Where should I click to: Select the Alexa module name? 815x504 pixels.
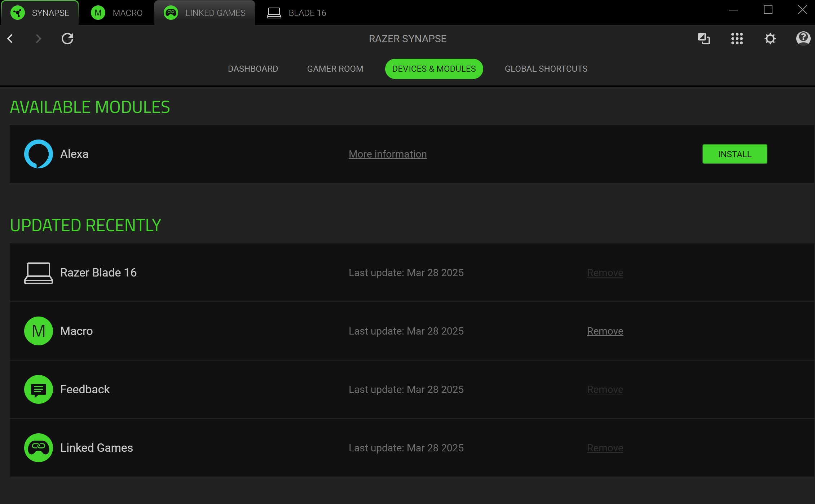click(74, 154)
